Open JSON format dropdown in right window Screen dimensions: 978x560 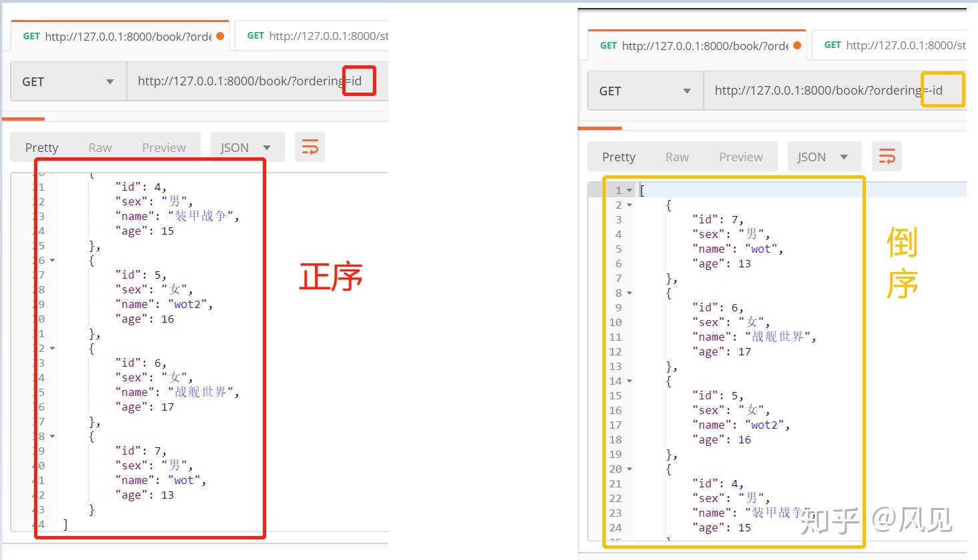(x=824, y=157)
